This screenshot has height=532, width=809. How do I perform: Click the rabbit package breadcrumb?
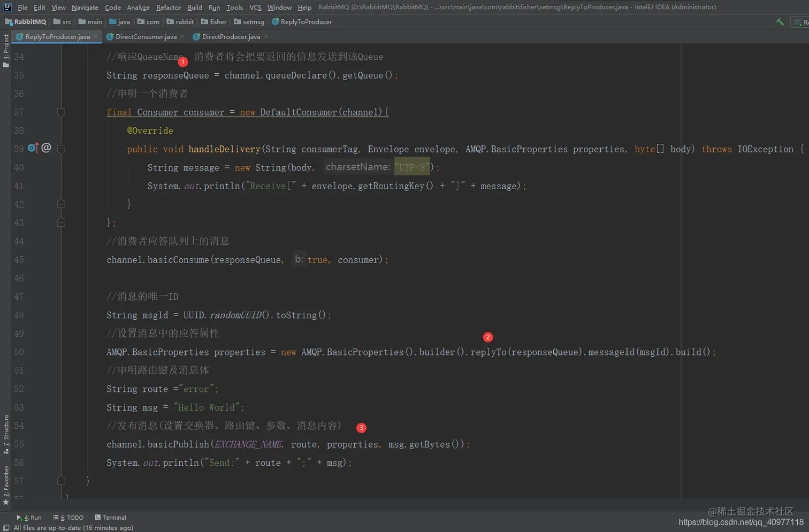click(x=180, y=22)
